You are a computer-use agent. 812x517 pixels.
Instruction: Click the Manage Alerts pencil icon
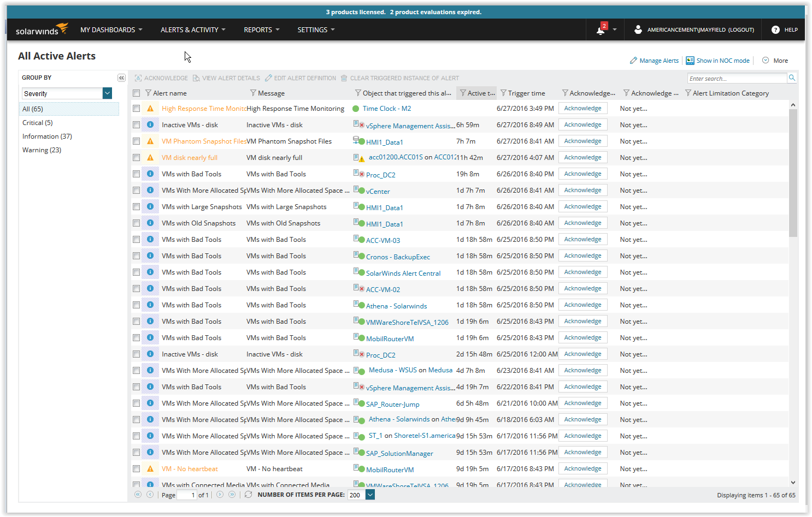[633, 61]
